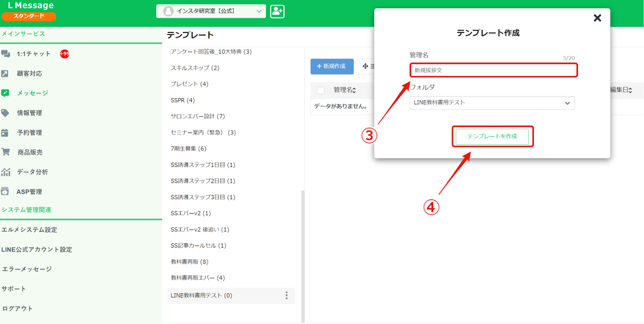Select folder SS誘導ステップ3日目 (1)
644x324 pixels.
tap(203, 197)
